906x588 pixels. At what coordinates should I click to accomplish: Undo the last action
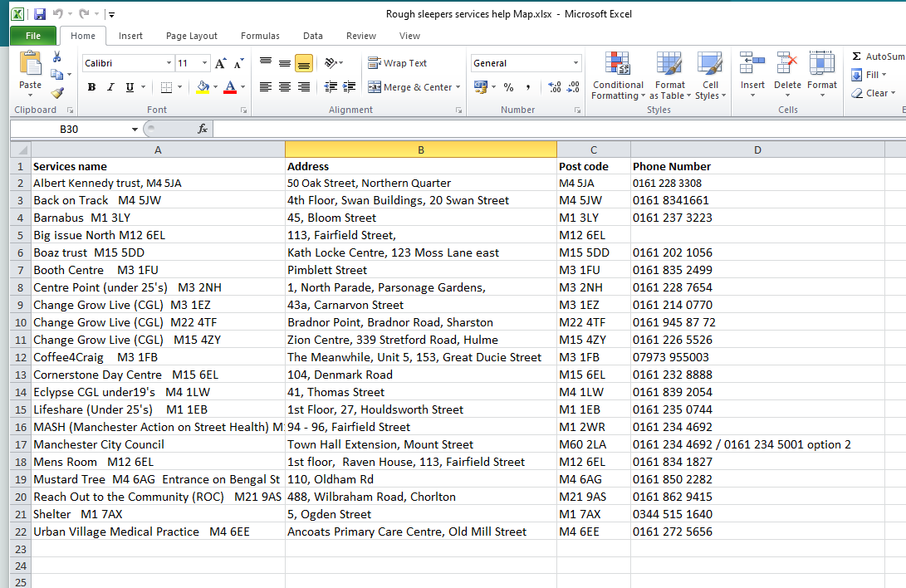[58, 14]
